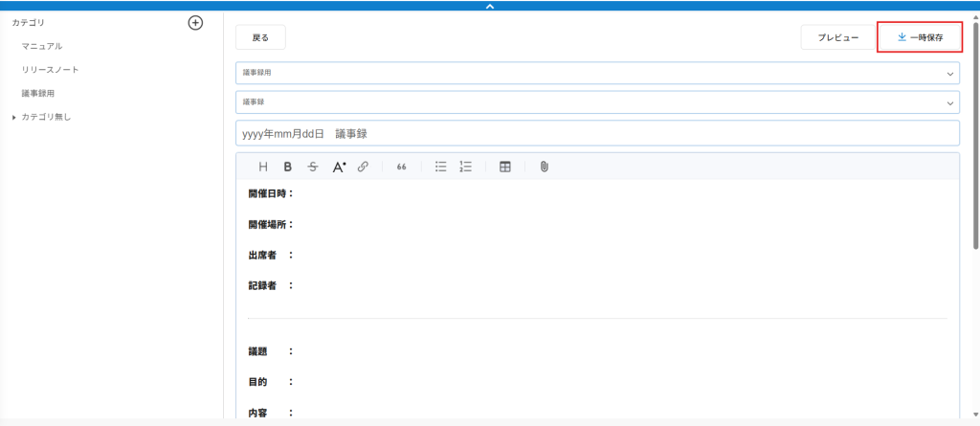980x426 pixels.
Task: Attach a file with the paperclip icon
Action: tap(544, 167)
